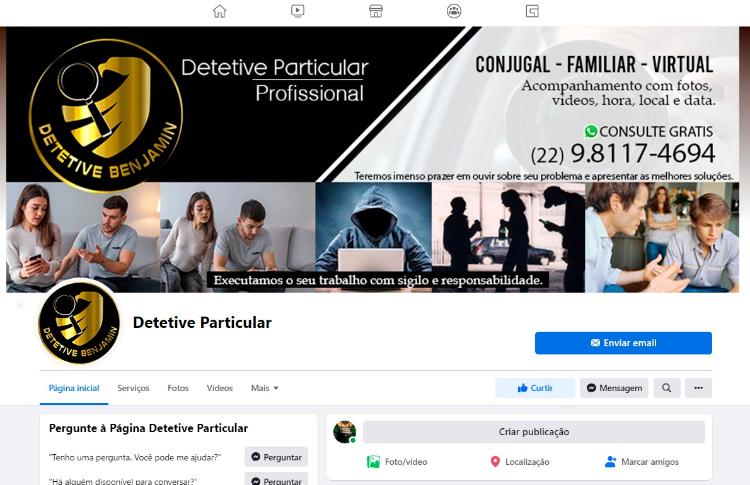Select the Página inicial tab

click(74, 388)
